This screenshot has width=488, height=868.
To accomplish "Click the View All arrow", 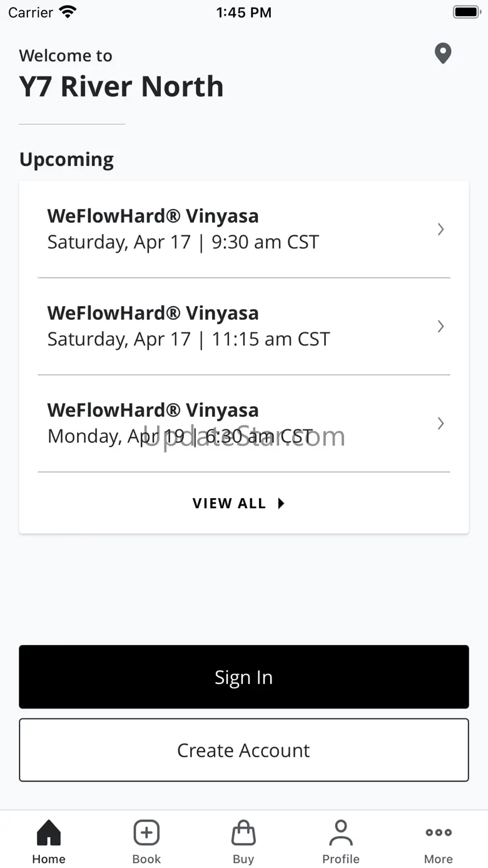I will click(281, 503).
